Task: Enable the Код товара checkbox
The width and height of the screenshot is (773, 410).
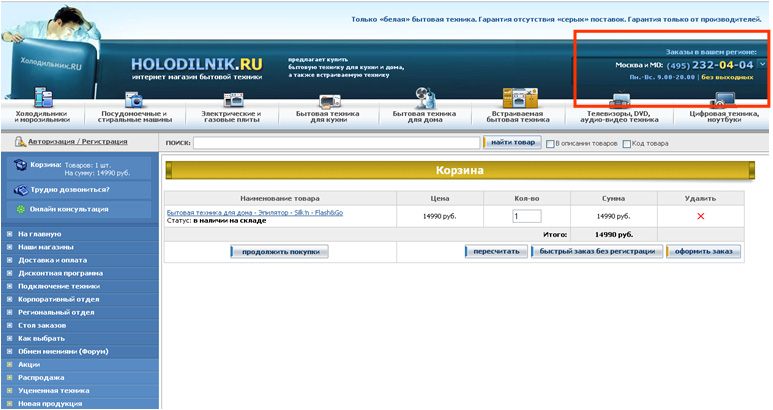Action: [627, 144]
